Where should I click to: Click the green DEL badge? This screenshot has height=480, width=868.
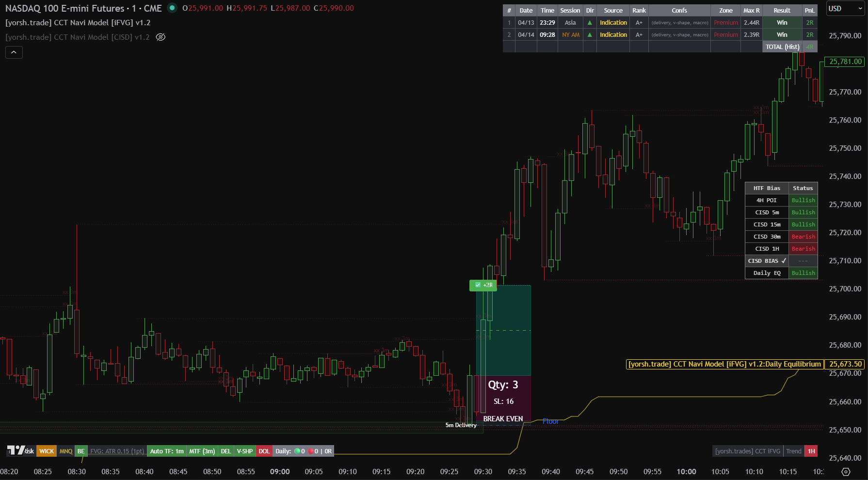[225, 451]
